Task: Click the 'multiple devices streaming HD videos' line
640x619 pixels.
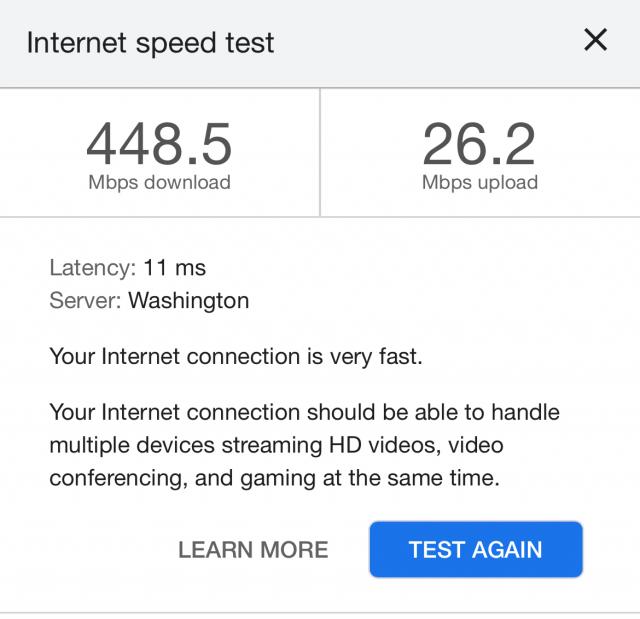Action: (x=276, y=445)
